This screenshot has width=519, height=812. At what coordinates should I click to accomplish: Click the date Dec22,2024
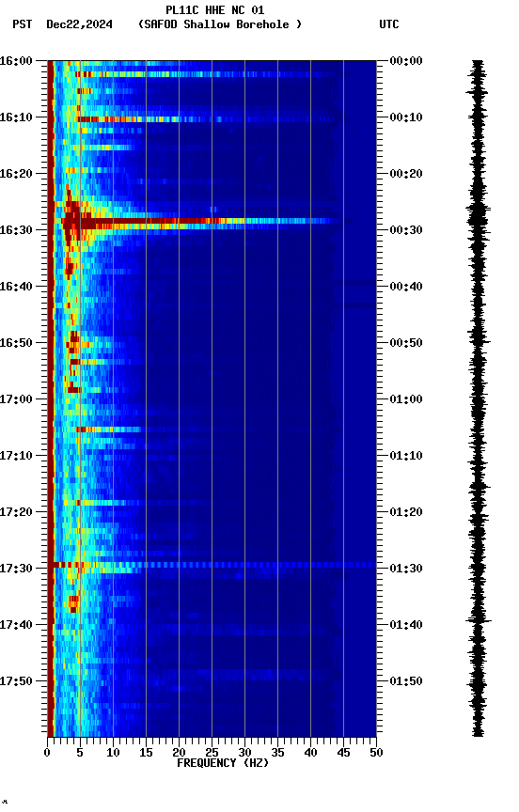tap(79, 24)
